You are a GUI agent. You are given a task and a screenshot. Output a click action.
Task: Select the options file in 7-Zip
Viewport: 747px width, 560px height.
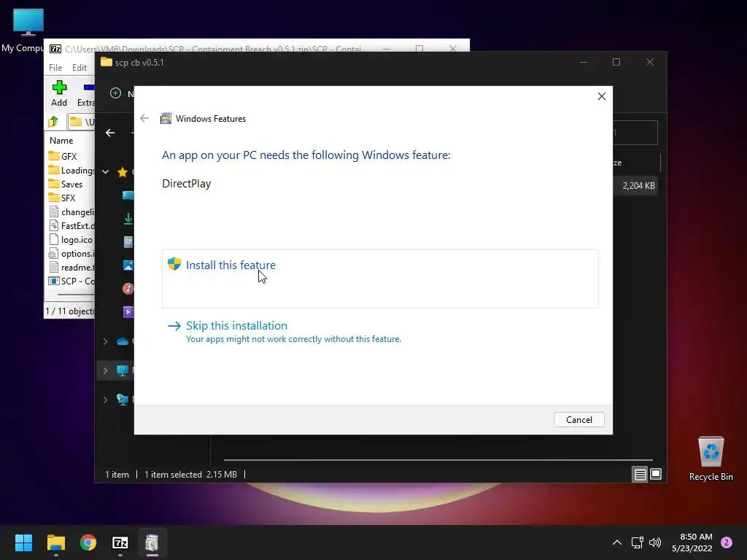point(71,253)
